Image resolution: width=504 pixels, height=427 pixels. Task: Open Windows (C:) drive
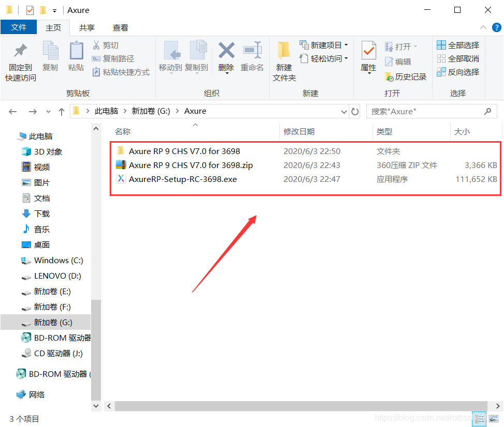click(x=52, y=261)
